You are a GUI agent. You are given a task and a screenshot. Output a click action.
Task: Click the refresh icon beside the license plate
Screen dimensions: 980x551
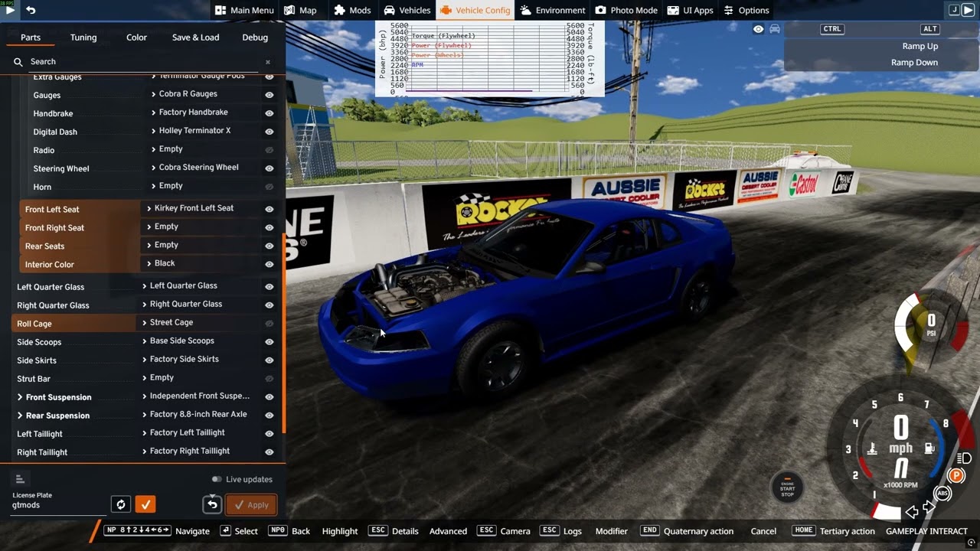pos(120,504)
